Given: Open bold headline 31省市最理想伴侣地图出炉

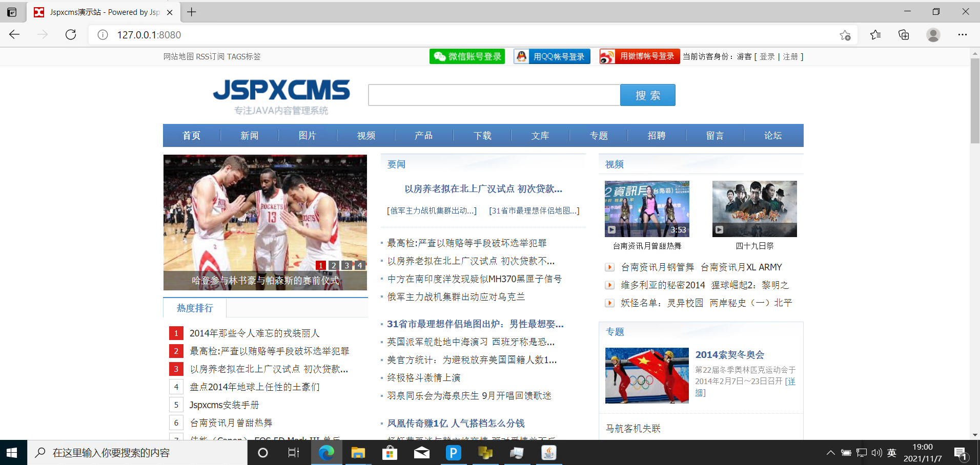Looking at the screenshot, I should tap(475, 324).
